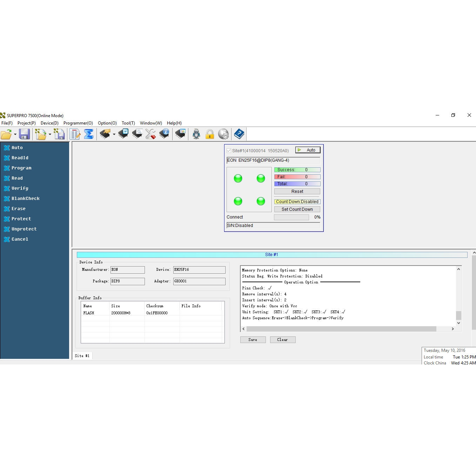The image size is (476, 476).
Task: Click the Device Information chip icon
Action: click(x=164, y=134)
